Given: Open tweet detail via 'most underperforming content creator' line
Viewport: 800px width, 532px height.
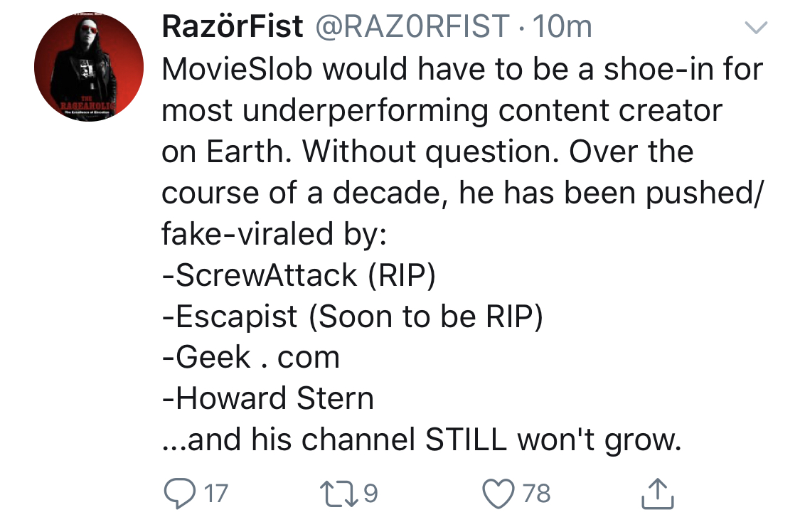Looking at the screenshot, I should [x=442, y=110].
